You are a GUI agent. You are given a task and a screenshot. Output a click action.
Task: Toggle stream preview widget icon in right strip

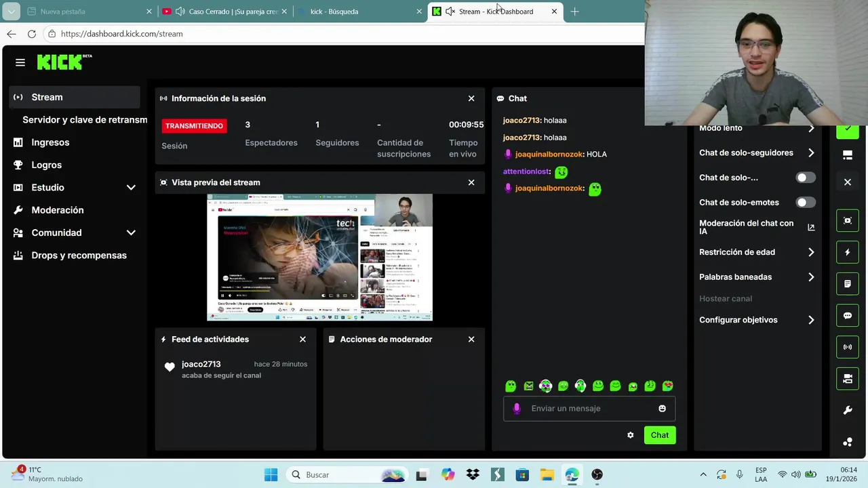pyautogui.click(x=848, y=220)
